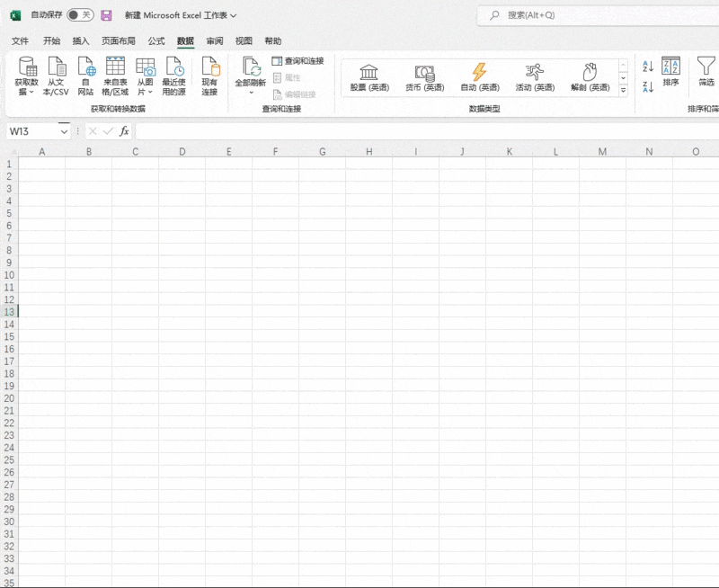
Task: Sort ascending with the A-Z icon
Action: pos(649,64)
